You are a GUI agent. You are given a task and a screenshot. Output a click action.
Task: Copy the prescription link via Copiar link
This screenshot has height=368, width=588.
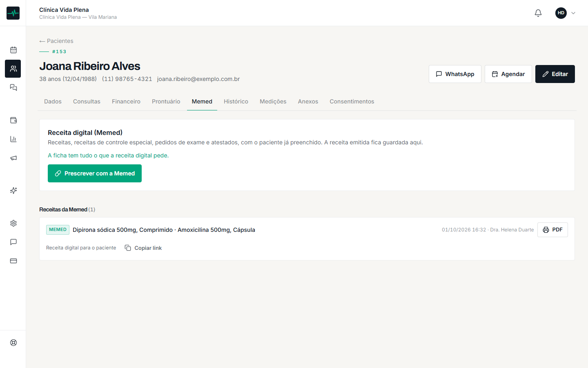(143, 248)
